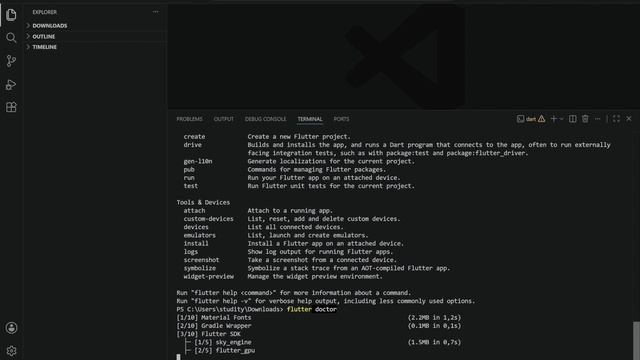This screenshot has width=640, height=360.
Task: Open Explorer views and more actions
Action: coord(156,12)
